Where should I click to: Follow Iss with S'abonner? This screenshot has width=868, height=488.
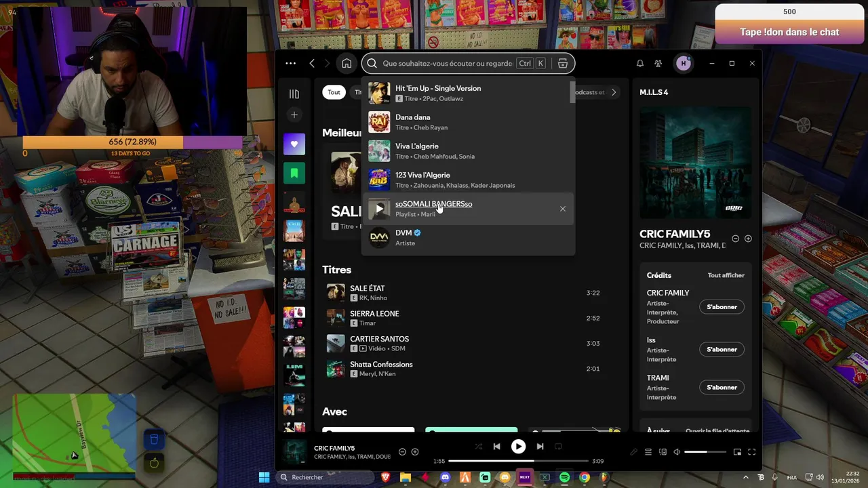722,349
